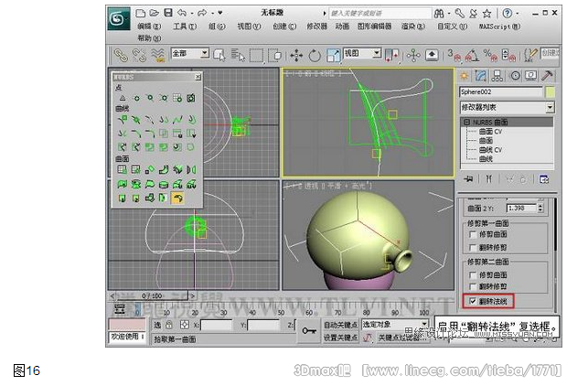588x386 pixels.
Task: Close the NURBS floating toolbox
Action: [198, 77]
